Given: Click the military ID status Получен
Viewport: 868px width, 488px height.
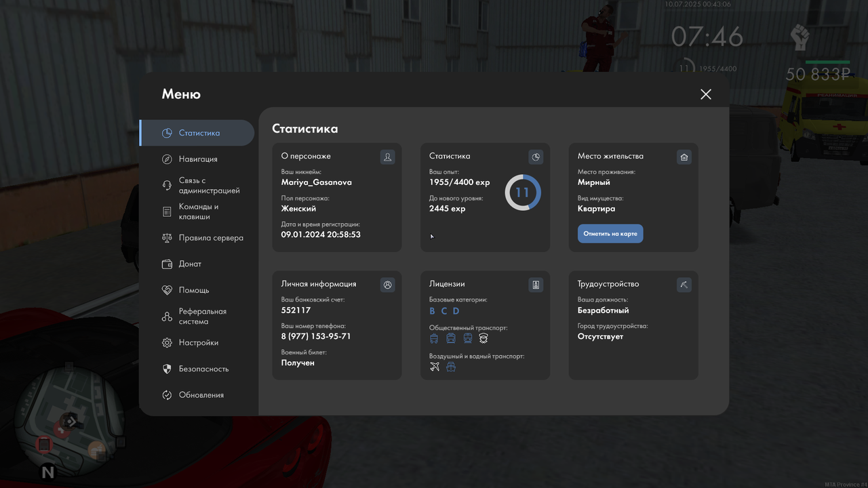Looking at the screenshot, I should click(298, 363).
